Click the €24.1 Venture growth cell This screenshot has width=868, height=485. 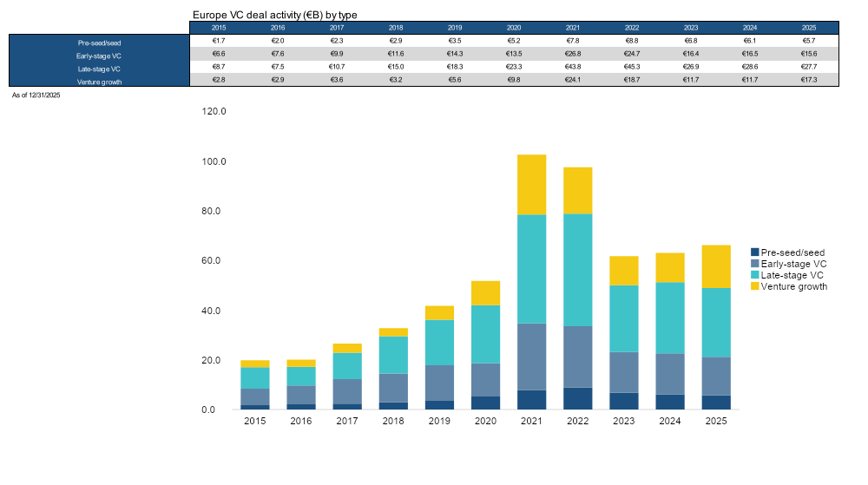pos(573,81)
